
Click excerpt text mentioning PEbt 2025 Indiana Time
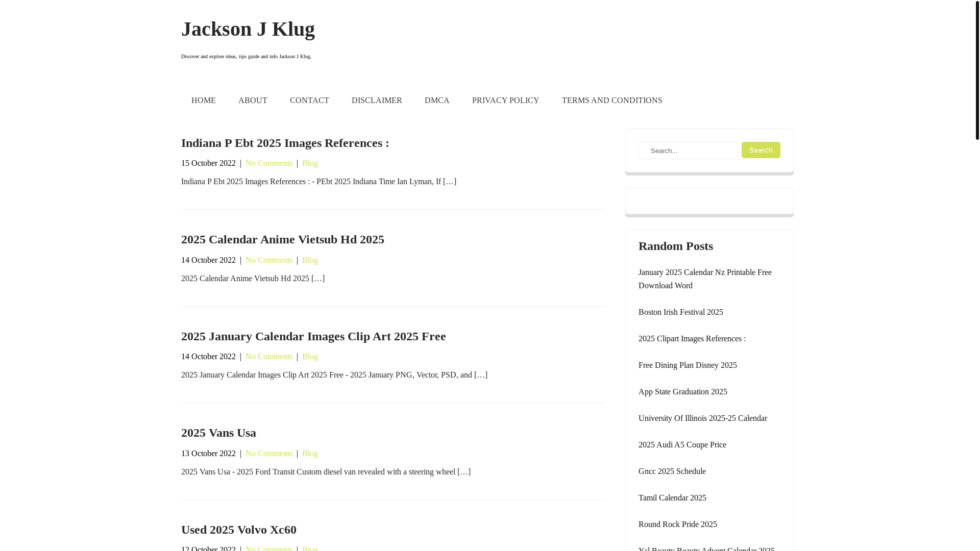click(318, 182)
